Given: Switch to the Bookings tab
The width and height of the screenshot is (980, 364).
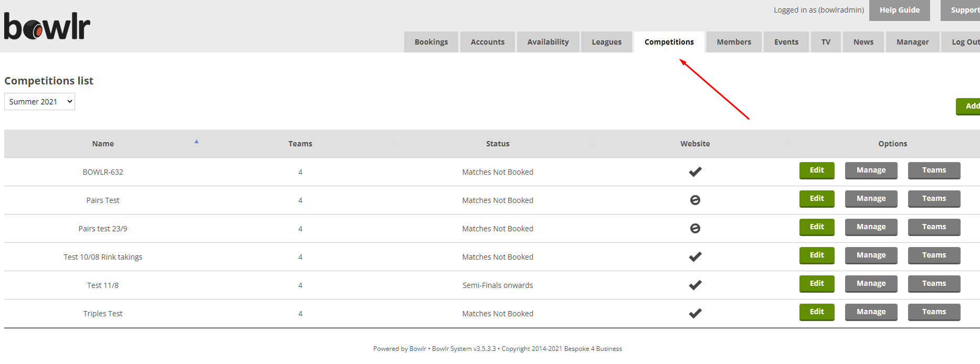Looking at the screenshot, I should (x=431, y=42).
